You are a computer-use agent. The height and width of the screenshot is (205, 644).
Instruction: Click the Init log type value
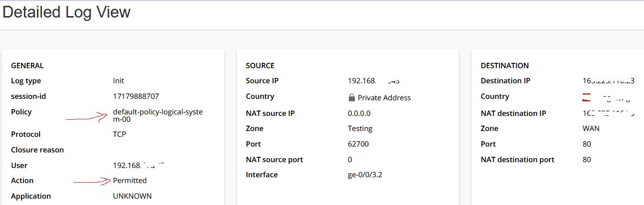click(x=119, y=81)
